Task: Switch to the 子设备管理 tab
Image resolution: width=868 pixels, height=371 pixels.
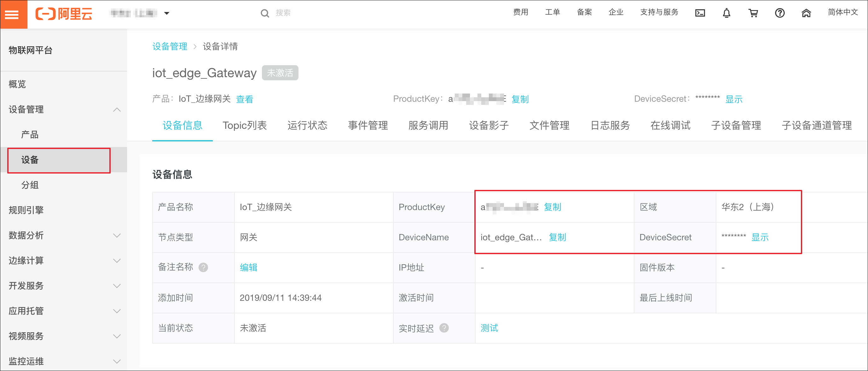Action: pyautogui.click(x=736, y=125)
